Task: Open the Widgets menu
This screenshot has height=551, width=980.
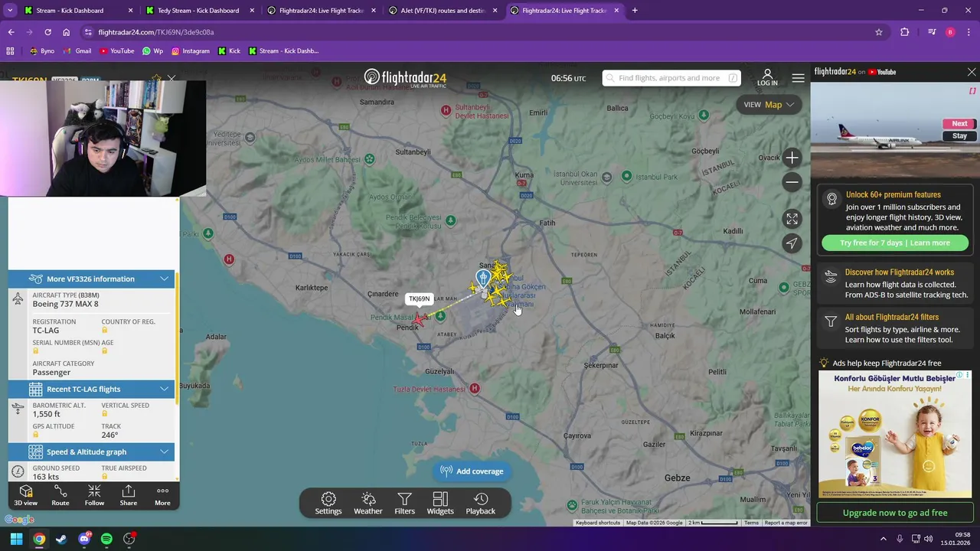Action: click(x=440, y=504)
